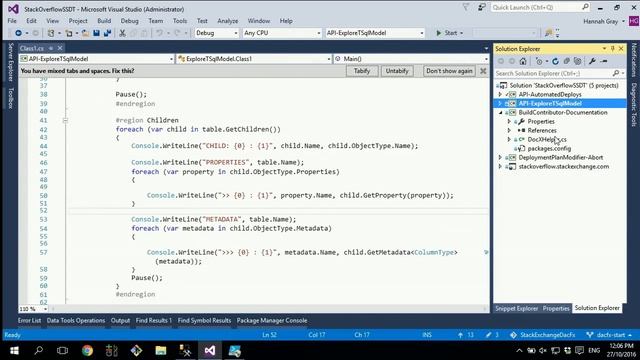Open the startup project API-ExploreTSqlModel dropdown
640x360 pixels.
pos(375,33)
